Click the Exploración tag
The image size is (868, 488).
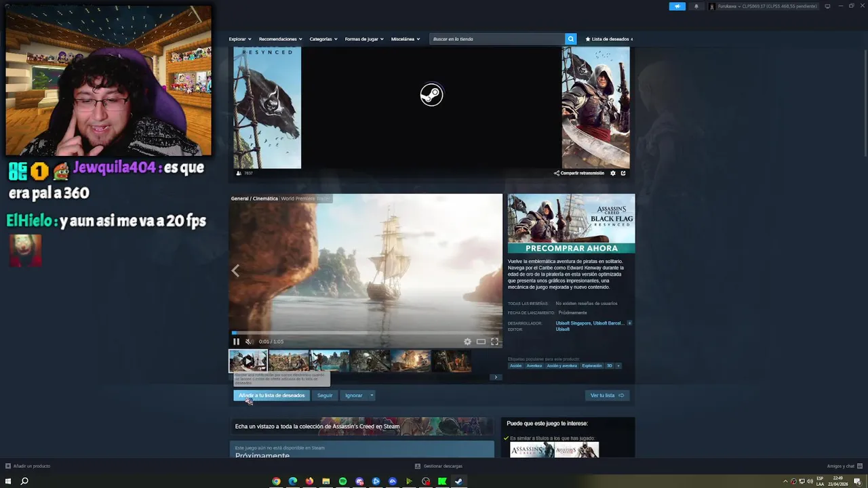tap(592, 366)
